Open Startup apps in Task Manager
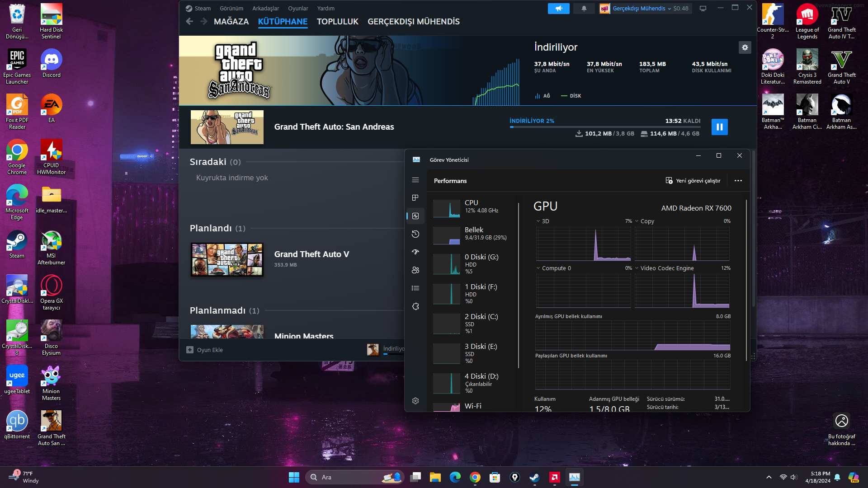Screen dimensions: 868x488 point(415,252)
